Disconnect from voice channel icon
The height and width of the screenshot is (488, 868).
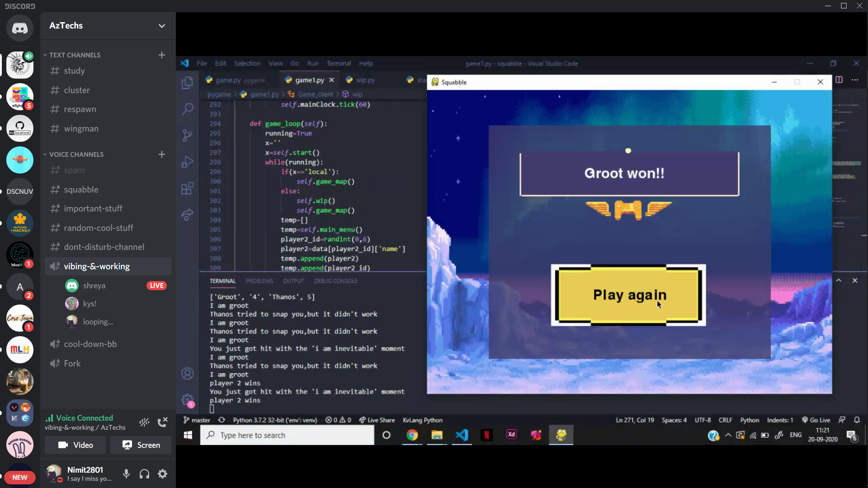(x=162, y=422)
